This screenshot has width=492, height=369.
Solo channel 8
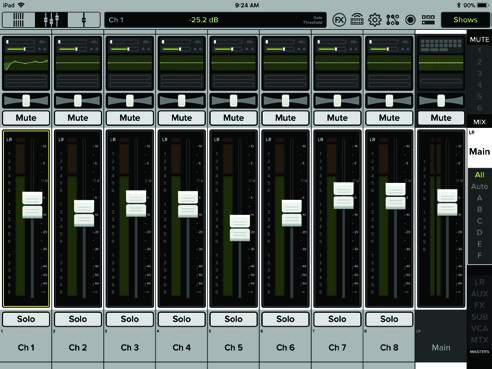click(389, 319)
